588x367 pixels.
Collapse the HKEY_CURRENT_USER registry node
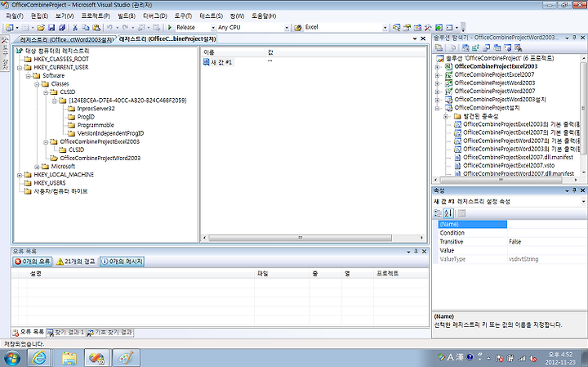point(20,68)
